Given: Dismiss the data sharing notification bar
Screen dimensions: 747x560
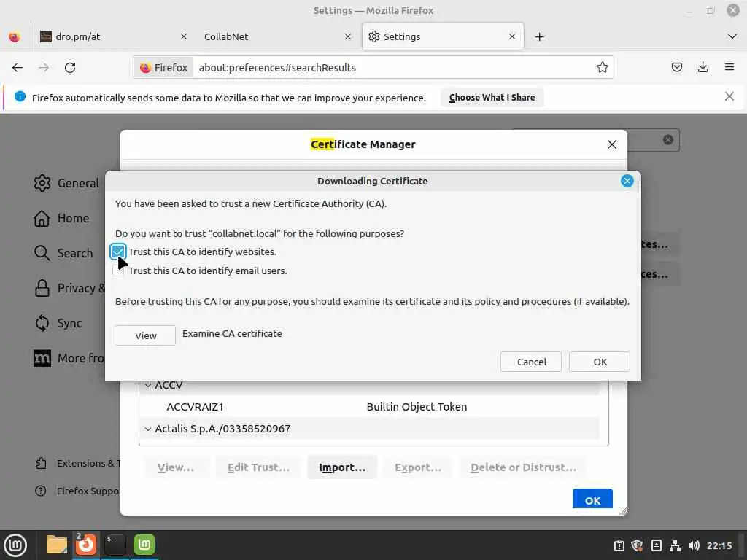Looking at the screenshot, I should (729, 97).
